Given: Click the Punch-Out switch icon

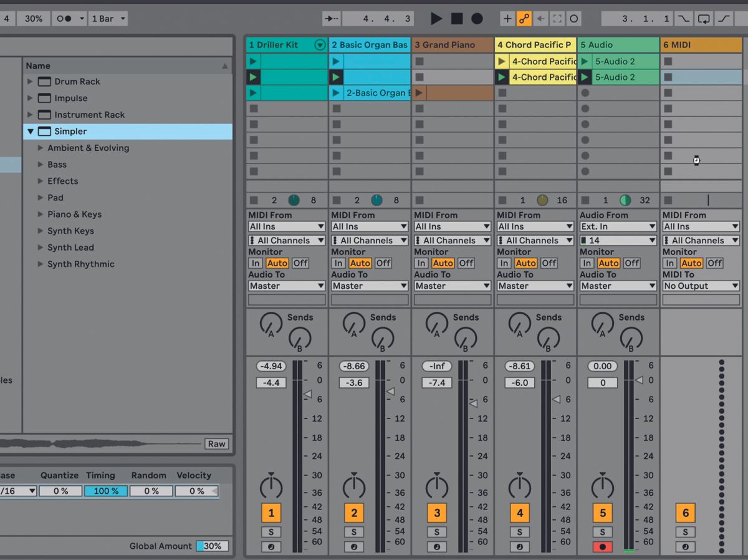Looking at the screenshot, I should [x=723, y=19].
